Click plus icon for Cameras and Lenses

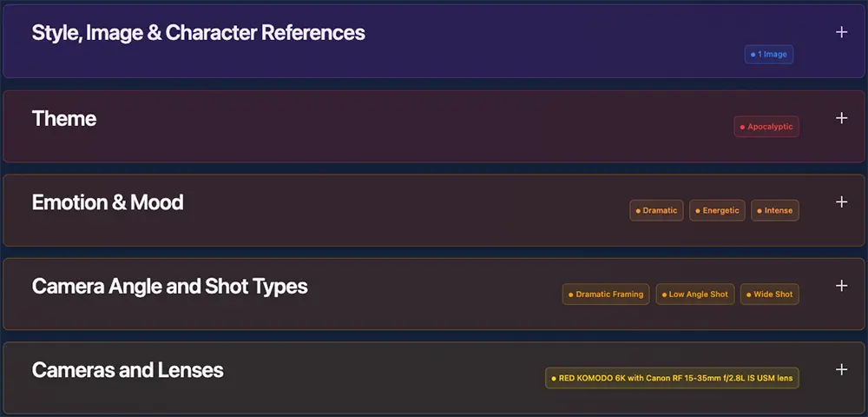click(841, 370)
